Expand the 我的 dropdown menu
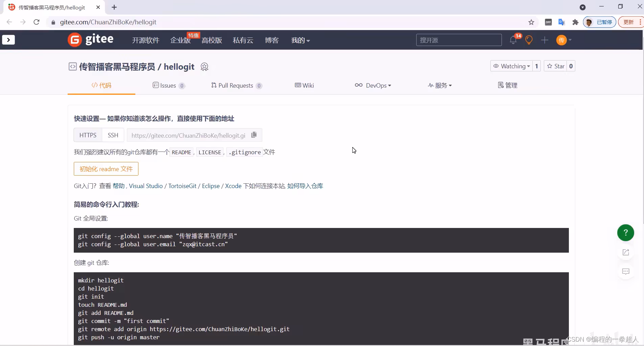This screenshot has width=644, height=346. click(x=301, y=40)
